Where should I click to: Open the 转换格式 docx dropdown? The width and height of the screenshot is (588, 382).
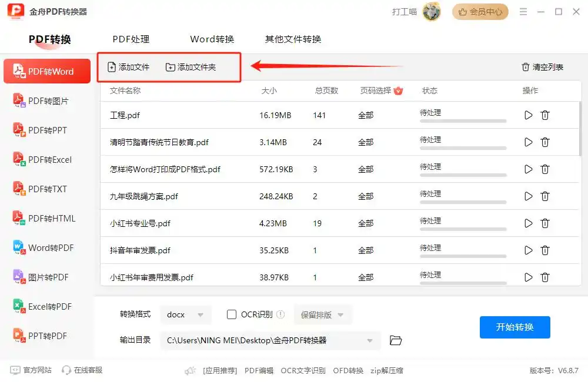(186, 314)
